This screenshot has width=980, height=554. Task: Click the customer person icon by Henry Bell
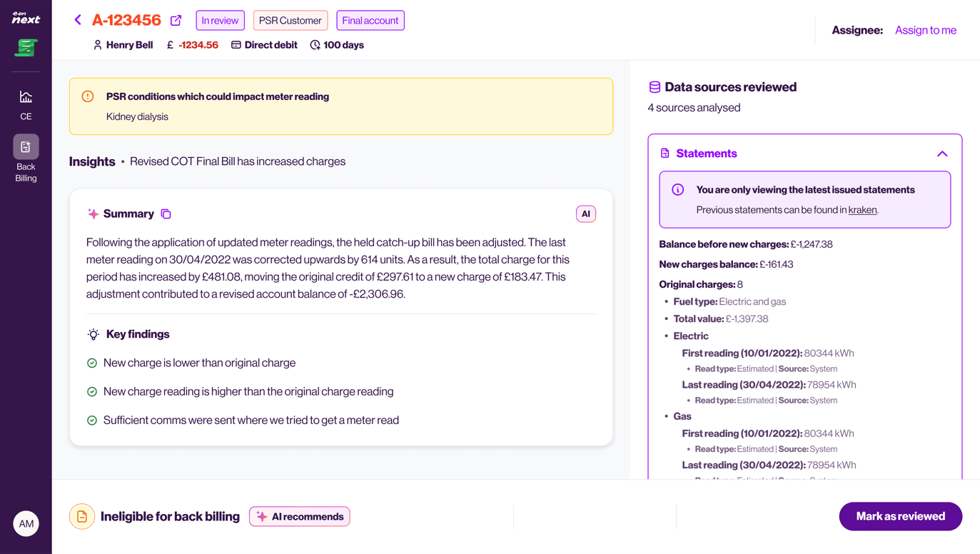pos(98,45)
